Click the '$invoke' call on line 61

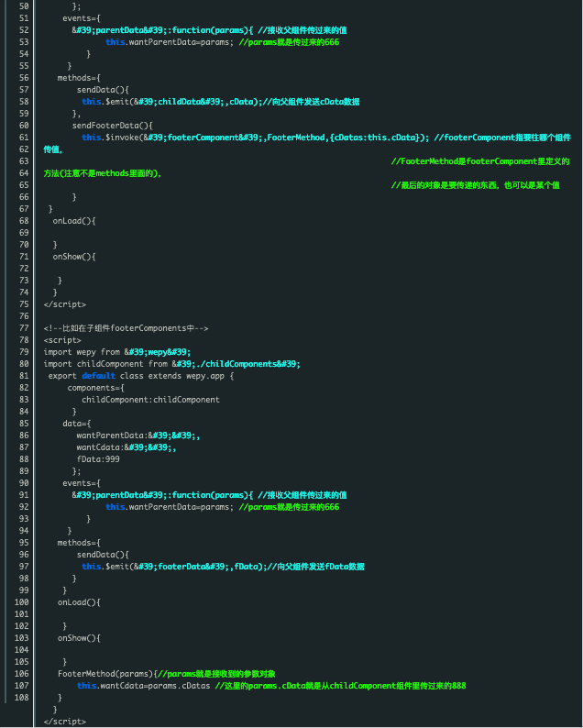pos(256,138)
